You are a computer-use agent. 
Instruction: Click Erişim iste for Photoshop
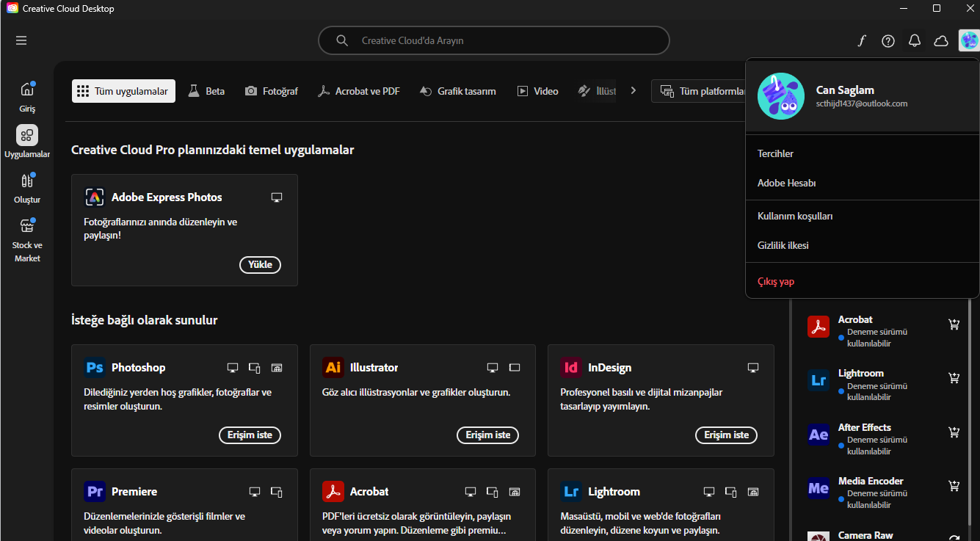pyautogui.click(x=250, y=435)
